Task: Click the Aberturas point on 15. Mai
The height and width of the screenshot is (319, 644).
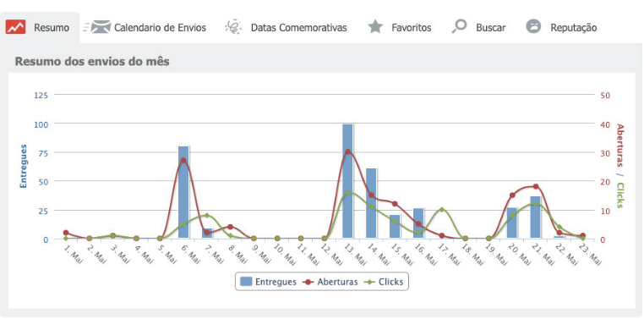Action: coord(395,204)
